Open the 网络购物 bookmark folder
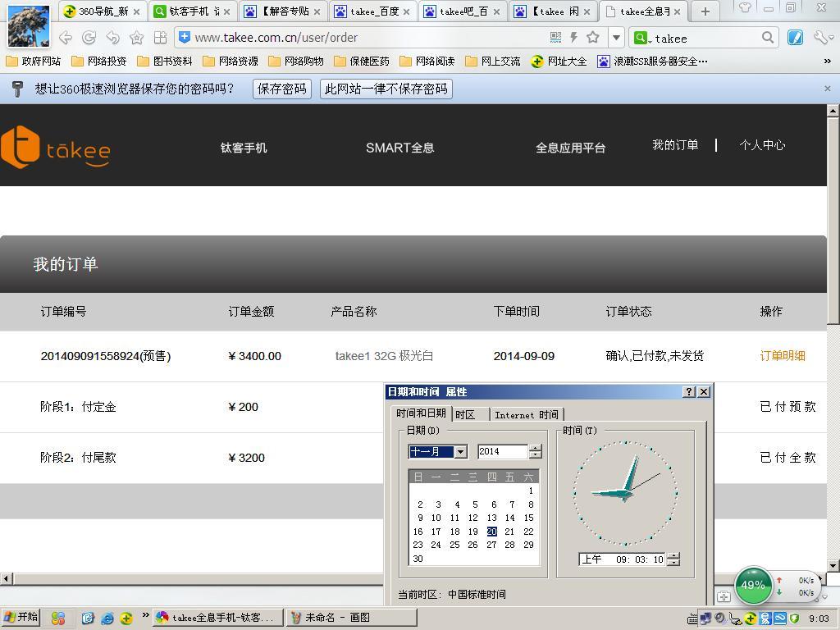Viewport: 840px width, 630px height. 296,61
